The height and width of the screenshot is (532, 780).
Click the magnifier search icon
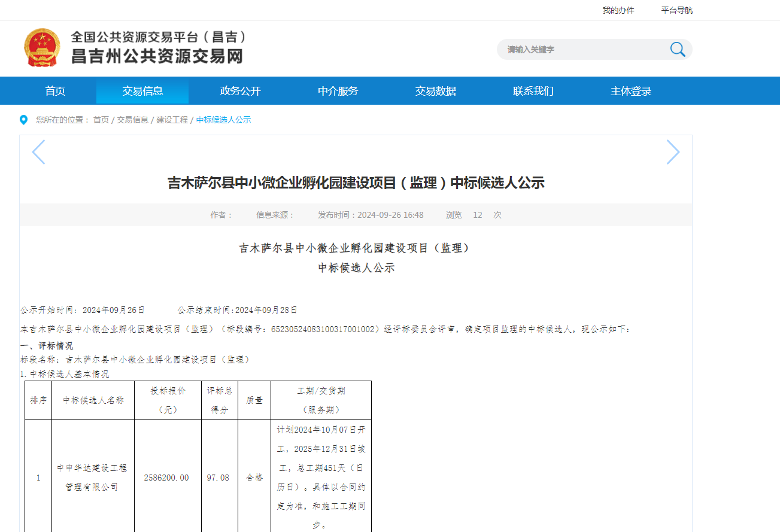tap(678, 50)
